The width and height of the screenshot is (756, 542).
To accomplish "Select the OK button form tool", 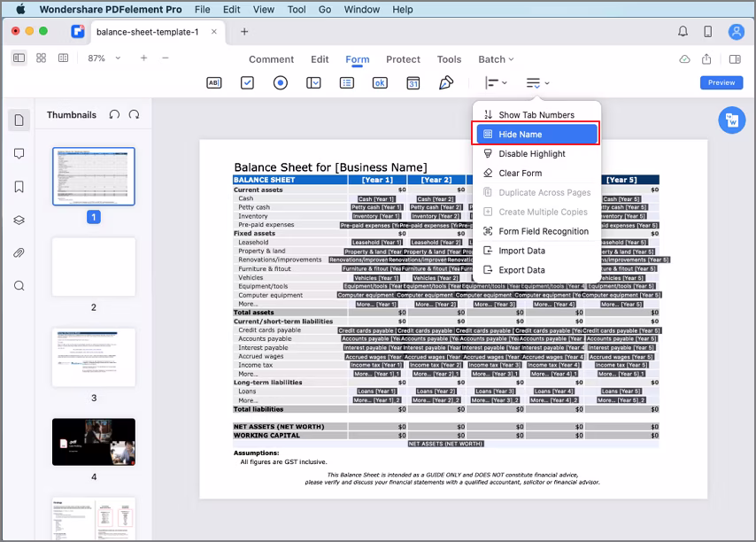I will 380,82.
